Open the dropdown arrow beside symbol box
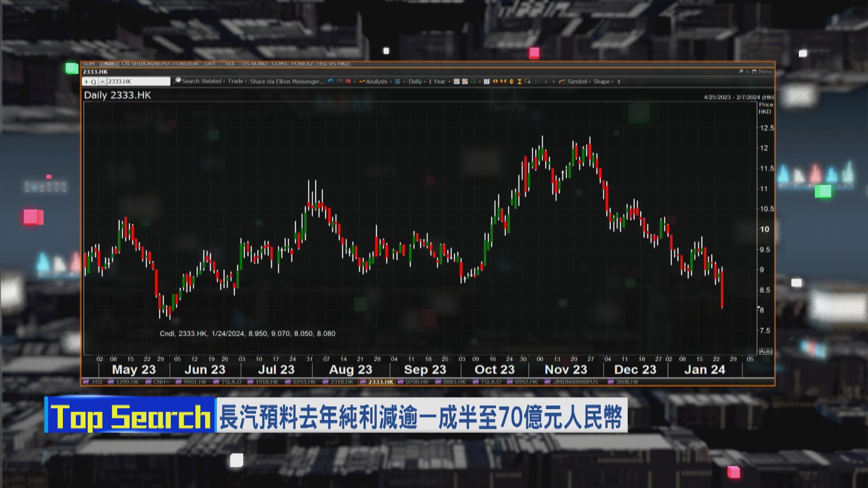 point(103,81)
